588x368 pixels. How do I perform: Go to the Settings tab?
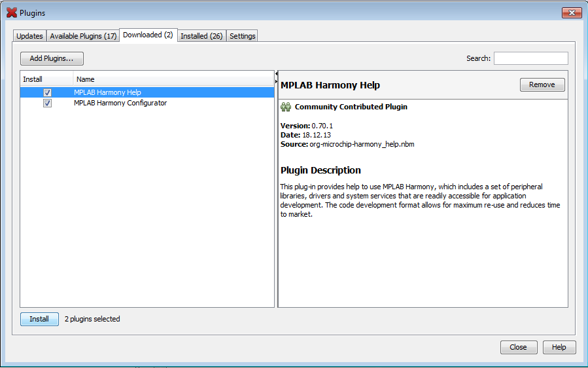tap(242, 36)
